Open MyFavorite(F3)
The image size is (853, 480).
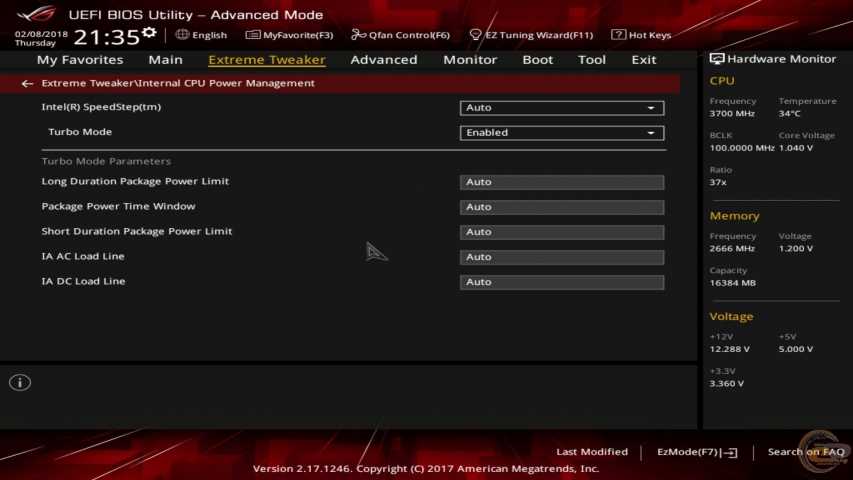click(289, 35)
